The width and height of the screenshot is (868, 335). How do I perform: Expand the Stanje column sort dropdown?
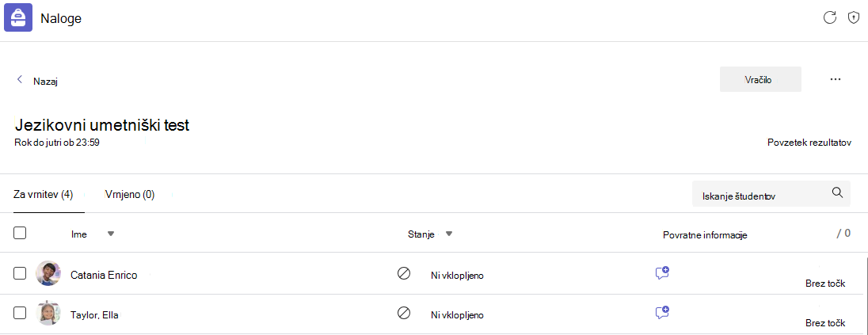pyautogui.click(x=449, y=234)
